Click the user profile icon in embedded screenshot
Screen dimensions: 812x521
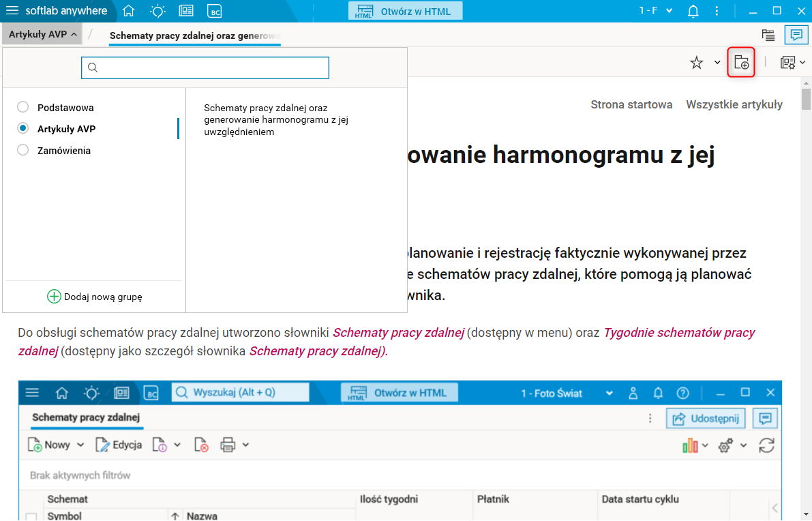(x=633, y=393)
